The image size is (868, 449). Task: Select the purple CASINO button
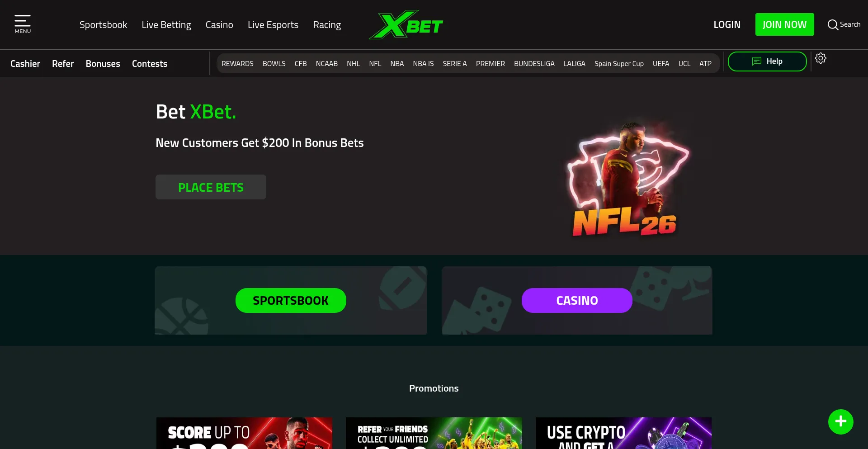pyautogui.click(x=577, y=300)
